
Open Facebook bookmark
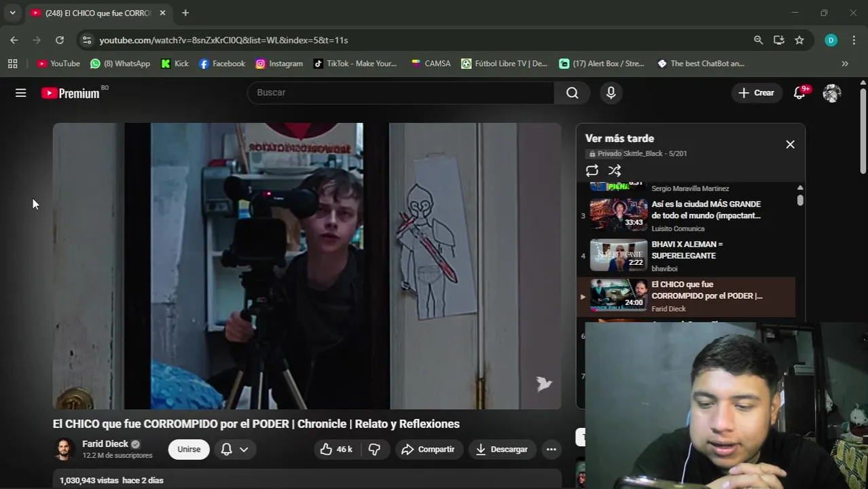click(x=222, y=63)
